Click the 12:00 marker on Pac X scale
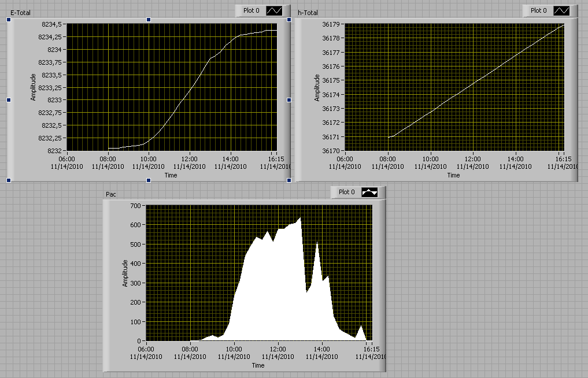588x378 pixels. tap(278, 349)
